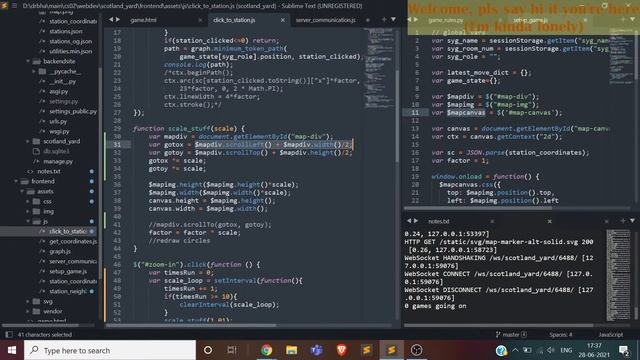Open the git master branch indicator
The height and width of the screenshot is (360, 640).
tap(511, 334)
